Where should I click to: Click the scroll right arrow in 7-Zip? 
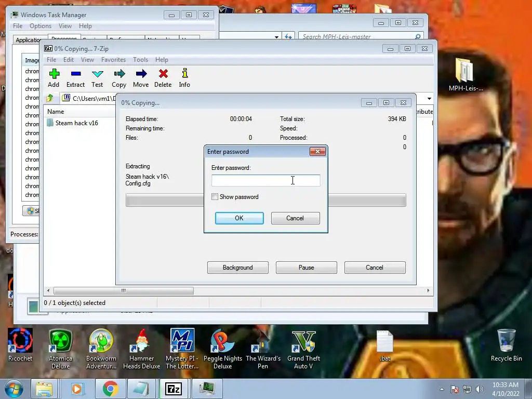(x=428, y=290)
